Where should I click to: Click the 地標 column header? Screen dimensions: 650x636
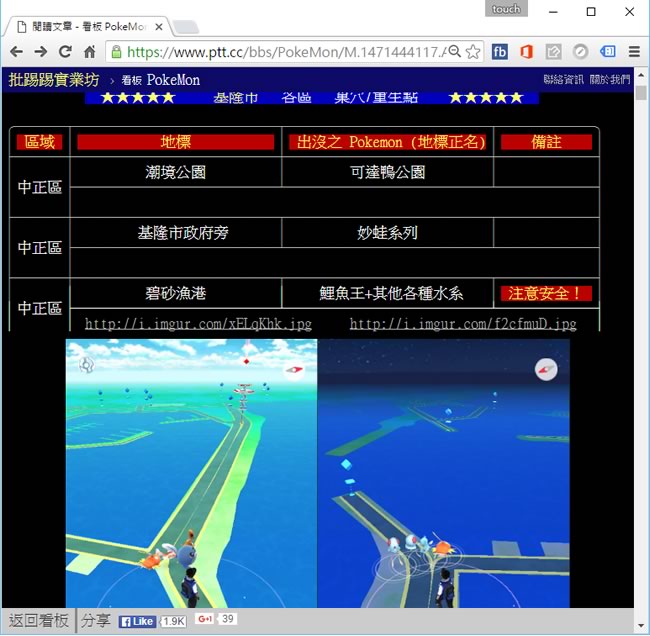coord(176,142)
